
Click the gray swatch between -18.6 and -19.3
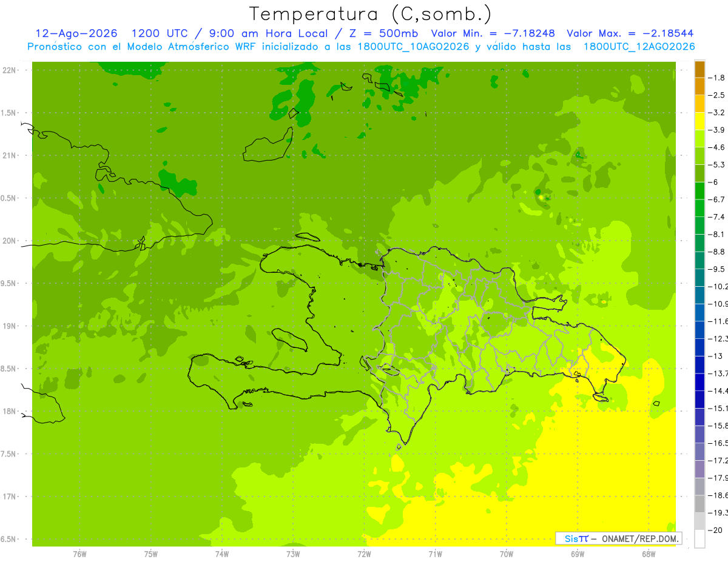pos(699,503)
